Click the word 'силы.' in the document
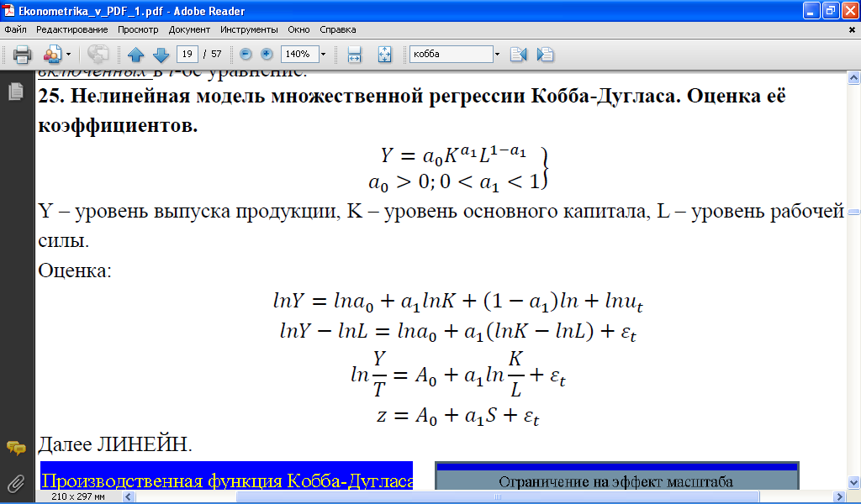The height and width of the screenshot is (504, 861). point(63,241)
